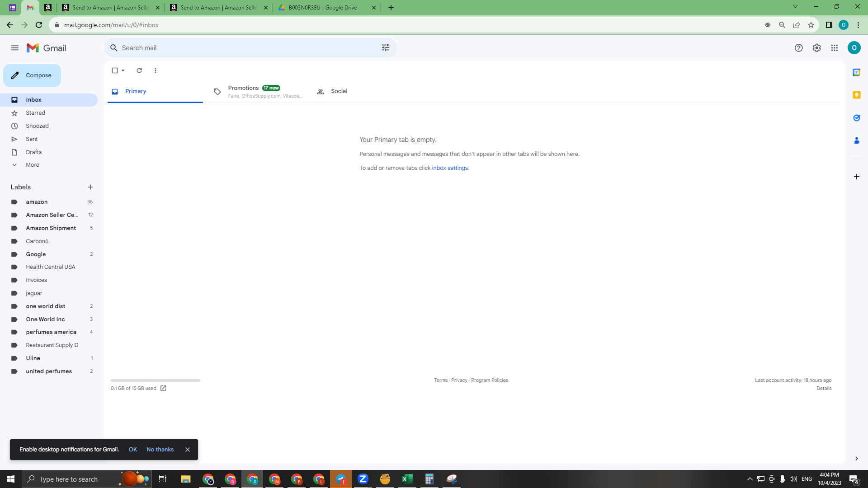
Task: Compose a new email
Action: pos(32,75)
